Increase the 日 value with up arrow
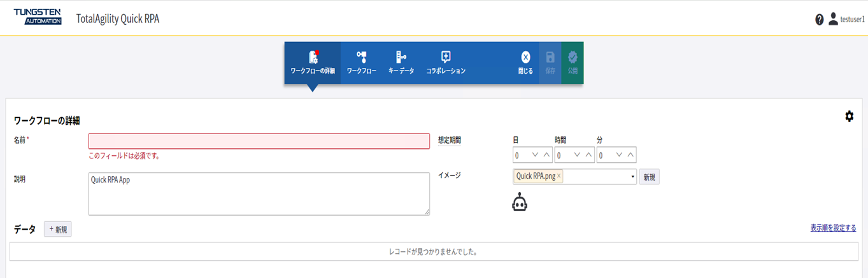868x278 pixels. point(546,155)
